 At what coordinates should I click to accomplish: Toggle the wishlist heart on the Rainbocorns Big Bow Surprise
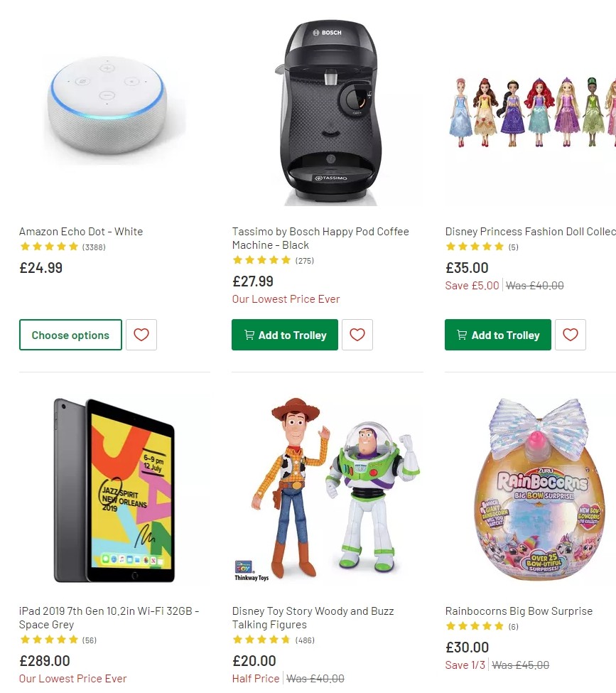pyautogui.click(x=571, y=689)
